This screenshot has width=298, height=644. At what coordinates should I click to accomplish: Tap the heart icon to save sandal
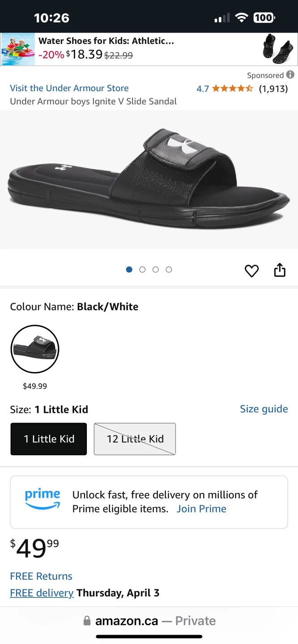(251, 271)
